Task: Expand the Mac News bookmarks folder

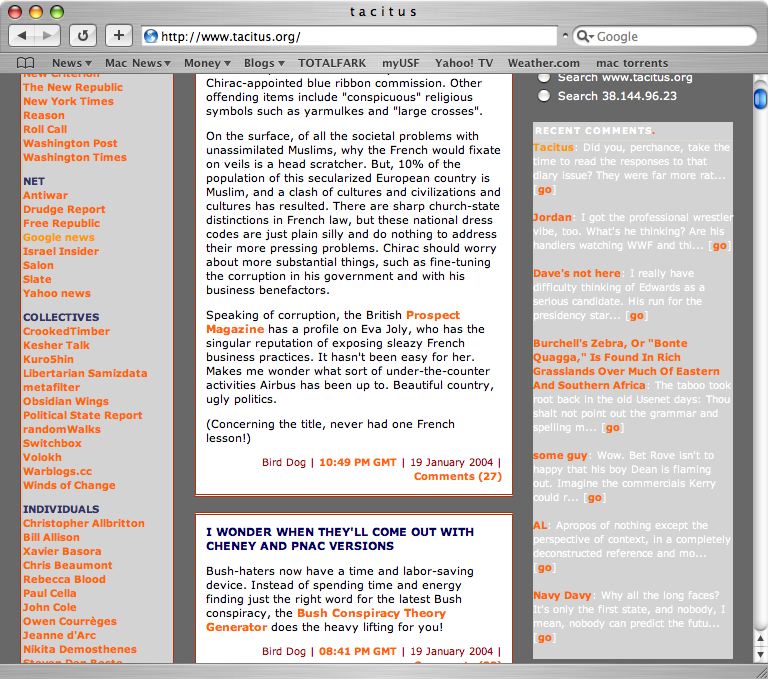Action: click(138, 63)
